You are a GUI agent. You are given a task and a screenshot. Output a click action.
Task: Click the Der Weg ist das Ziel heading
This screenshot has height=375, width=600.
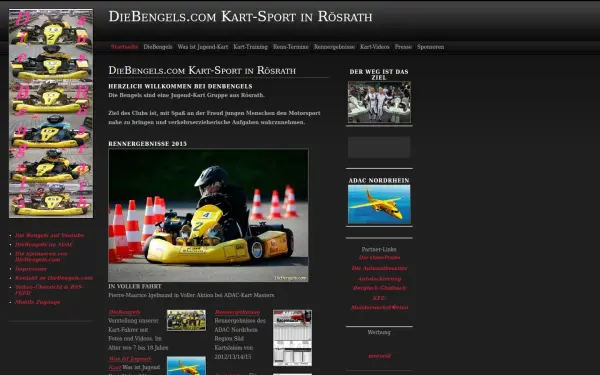tap(379, 75)
